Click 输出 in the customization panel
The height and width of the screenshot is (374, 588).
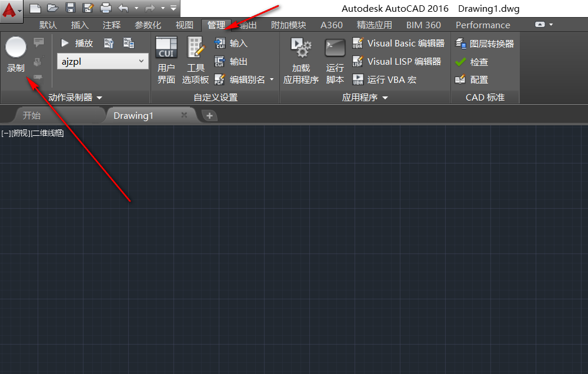tap(230, 61)
